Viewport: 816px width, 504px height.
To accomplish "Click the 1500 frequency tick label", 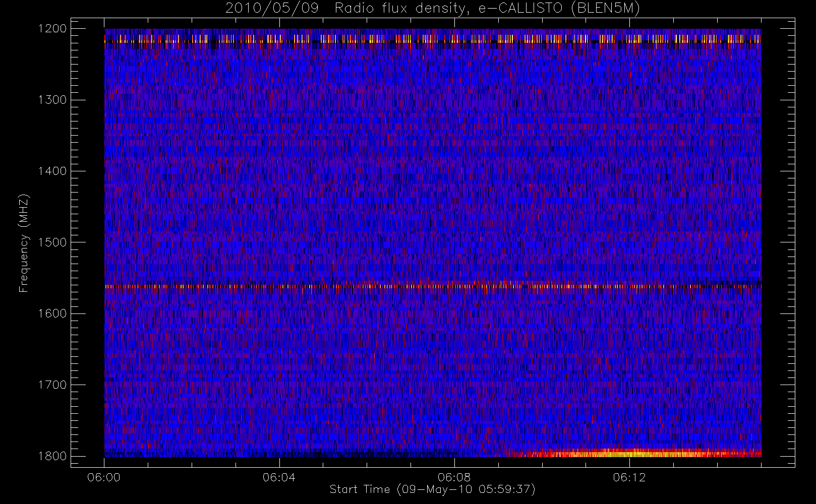I will (52, 242).
